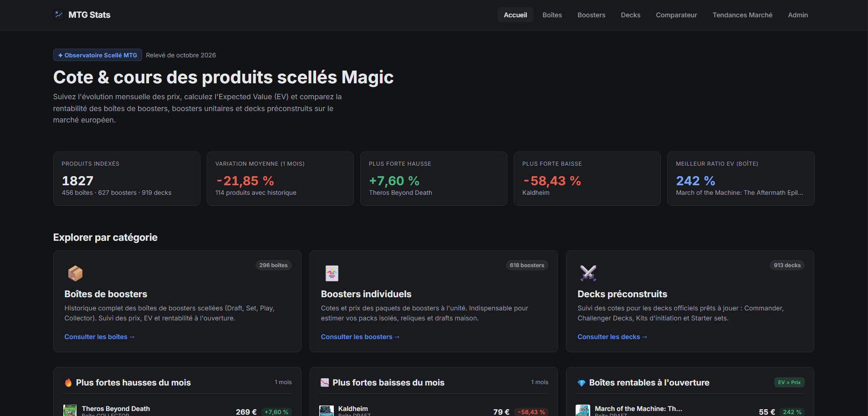Click the 913 decks count badge
The width and height of the screenshot is (868, 416).
tap(787, 265)
